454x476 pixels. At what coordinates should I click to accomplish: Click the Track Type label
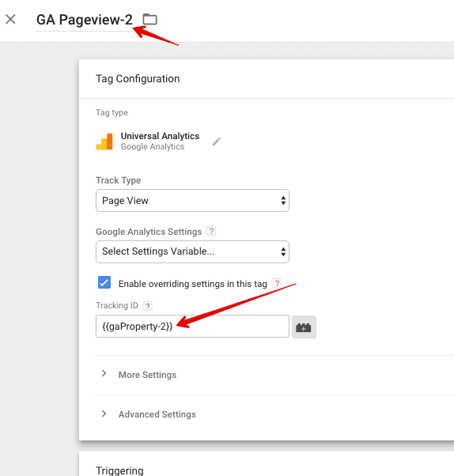(119, 180)
